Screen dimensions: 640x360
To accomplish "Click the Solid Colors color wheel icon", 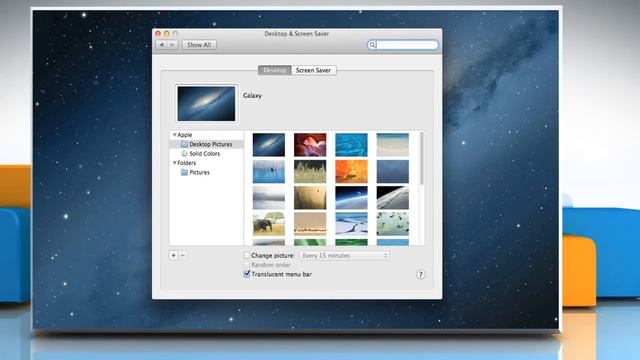I will coord(184,153).
